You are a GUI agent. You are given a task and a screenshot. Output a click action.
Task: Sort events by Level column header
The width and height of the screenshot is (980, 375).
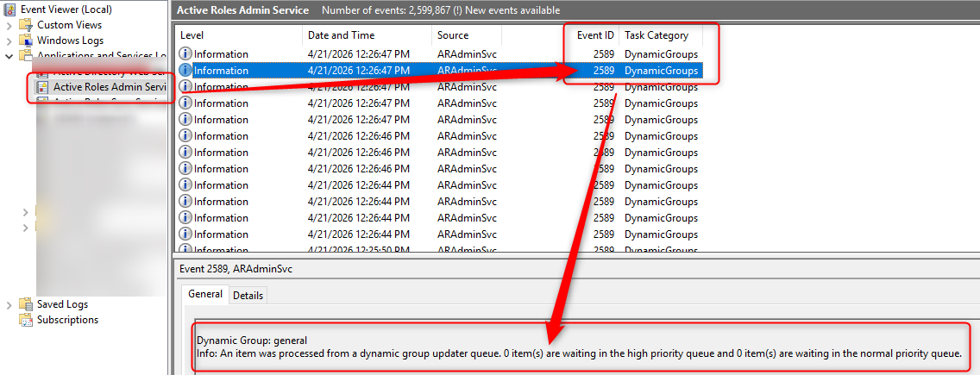click(x=238, y=35)
